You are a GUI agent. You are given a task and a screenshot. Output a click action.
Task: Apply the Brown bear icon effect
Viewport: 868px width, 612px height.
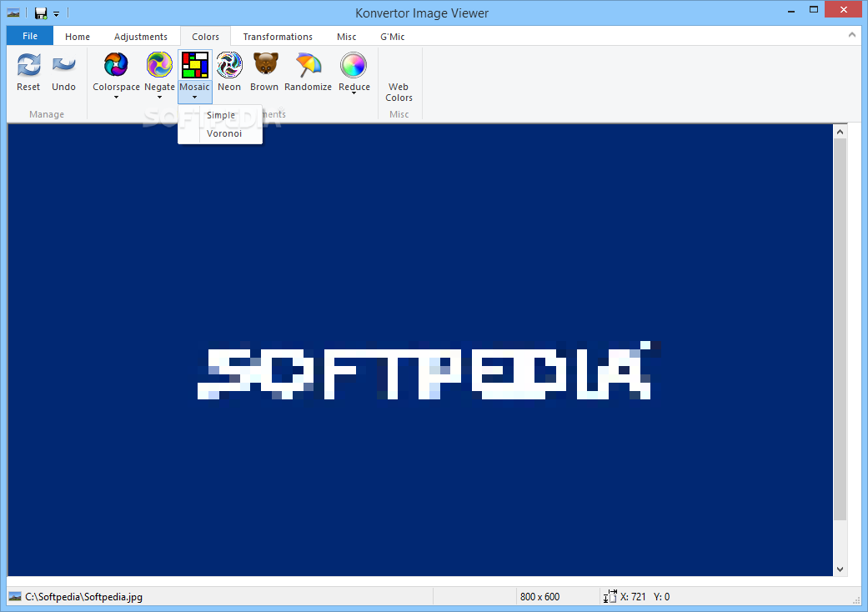coord(265,64)
